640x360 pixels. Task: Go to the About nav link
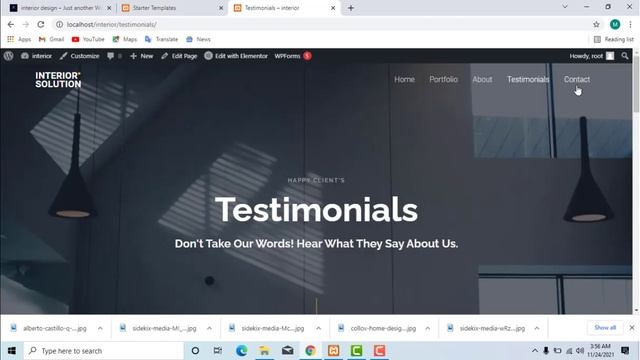[482, 79]
